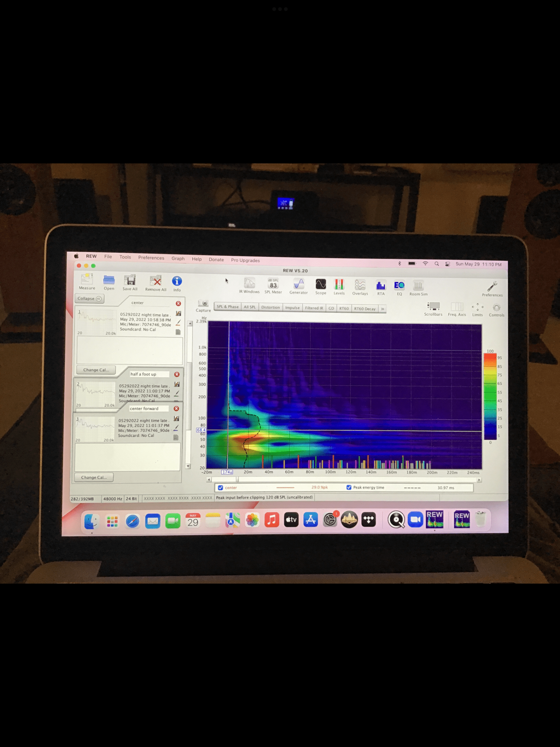Switch to the Distortion tab
The image size is (560, 747).
[x=271, y=307]
